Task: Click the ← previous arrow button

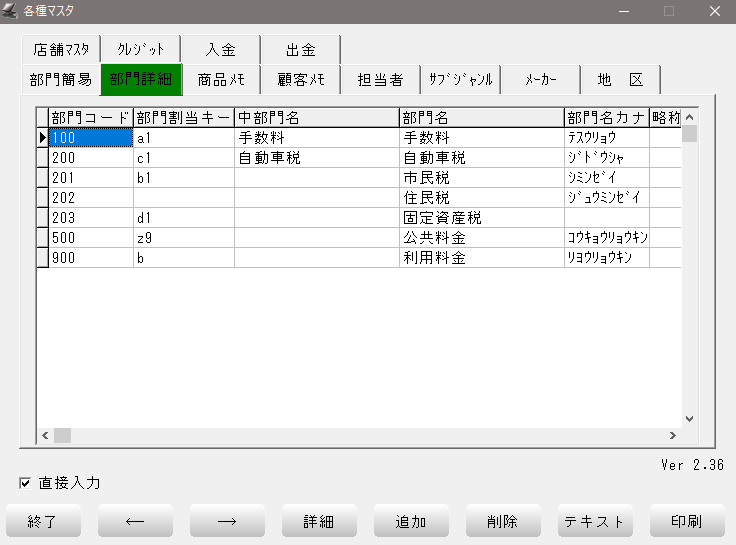Action: tap(135, 521)
